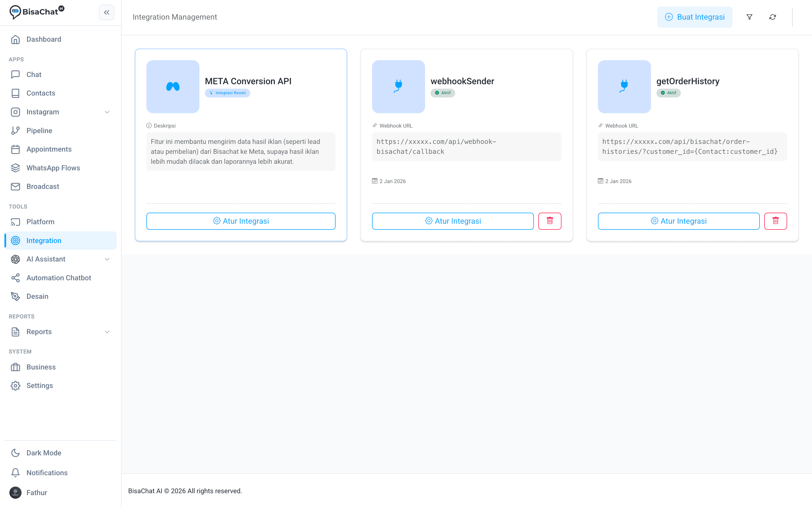
Task: Open Desain tool
Action: tap(60, 296)
